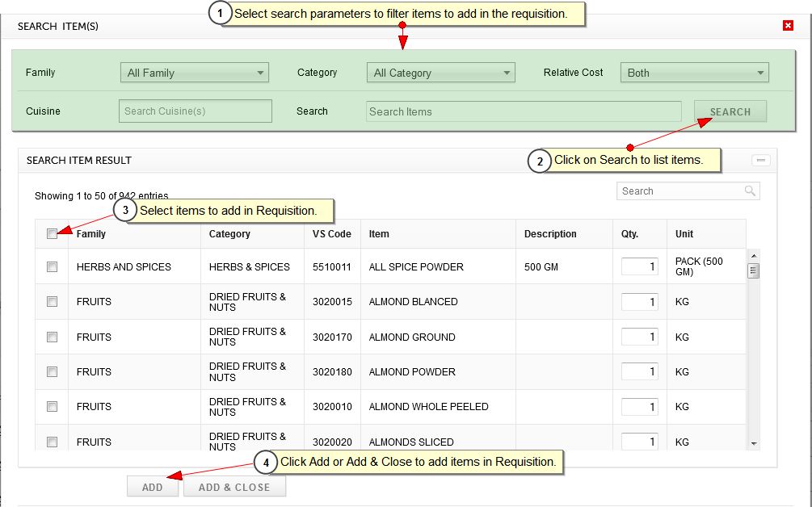
Task: Click the ADD button
Action: (x=152, y=487)
